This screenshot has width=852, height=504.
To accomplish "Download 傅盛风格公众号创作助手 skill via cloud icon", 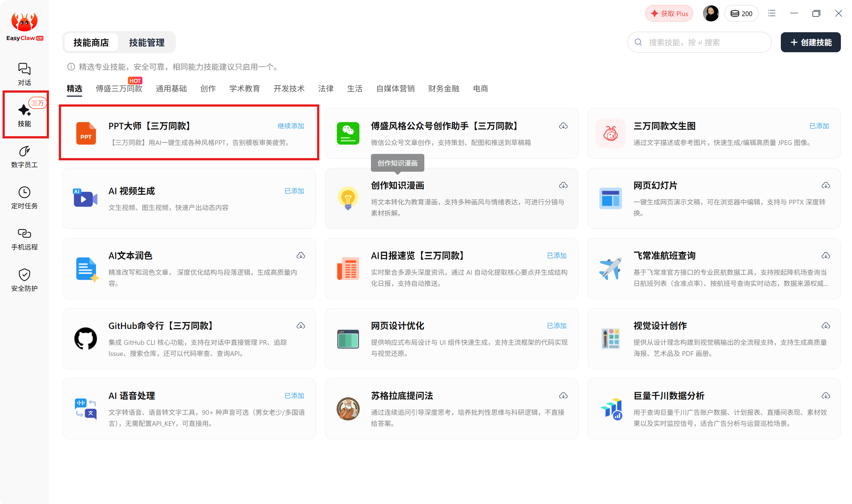I will 563,126.
